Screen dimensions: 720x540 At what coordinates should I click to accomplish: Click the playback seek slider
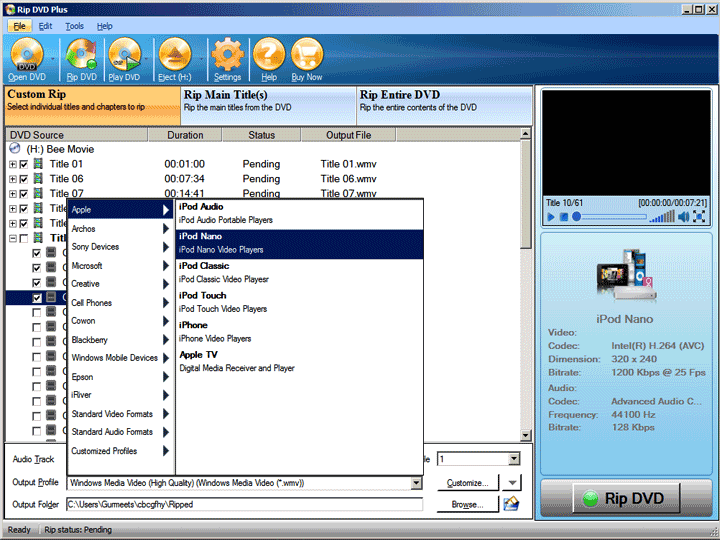tap(610, 216)
